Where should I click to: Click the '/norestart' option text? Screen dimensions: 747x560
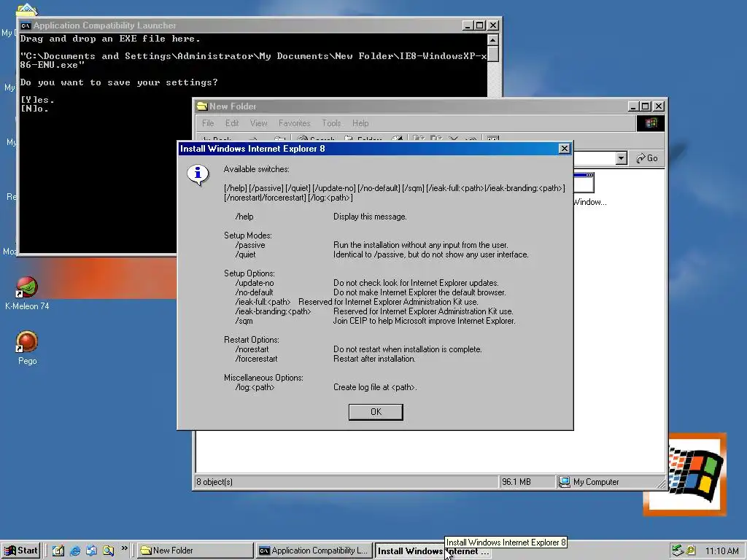pos(252,349)
